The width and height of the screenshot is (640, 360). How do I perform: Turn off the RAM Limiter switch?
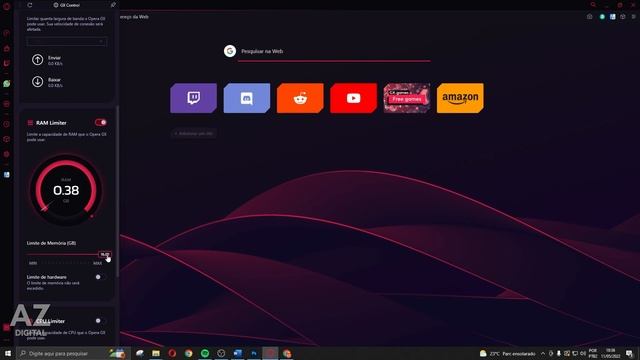(x=101, y=122)
